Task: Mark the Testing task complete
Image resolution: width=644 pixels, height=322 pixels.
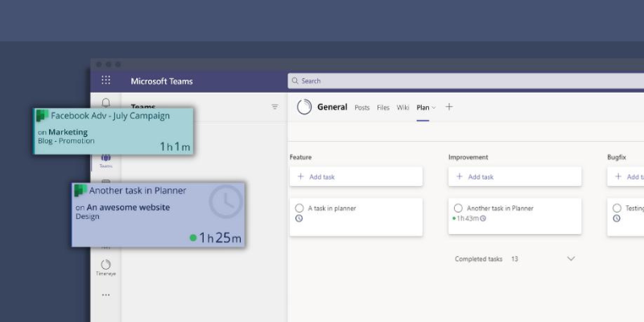Action: pos(617,208)
